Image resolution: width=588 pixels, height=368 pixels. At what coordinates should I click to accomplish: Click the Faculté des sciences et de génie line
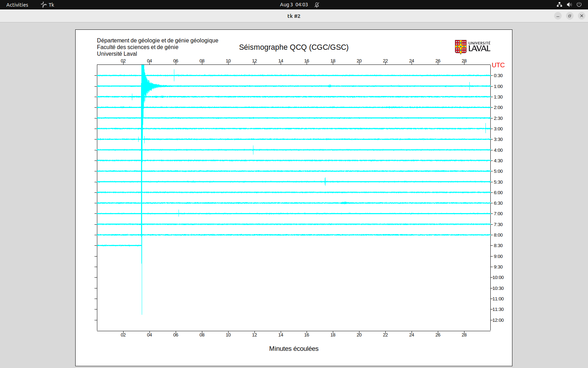pyautogui.click(x=138, y=47)
